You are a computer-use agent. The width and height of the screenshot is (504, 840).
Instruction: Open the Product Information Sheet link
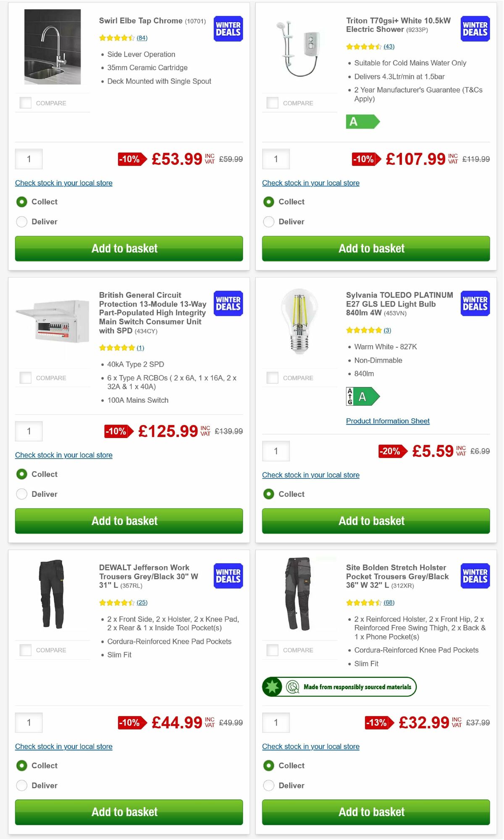click(387, 421)
